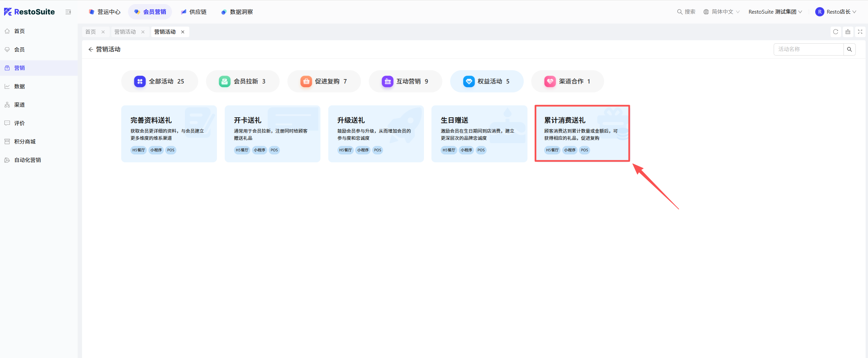The image size is (868, 358).
Task: Switch to the 营运中心 top menu
Action: point(105,12)
